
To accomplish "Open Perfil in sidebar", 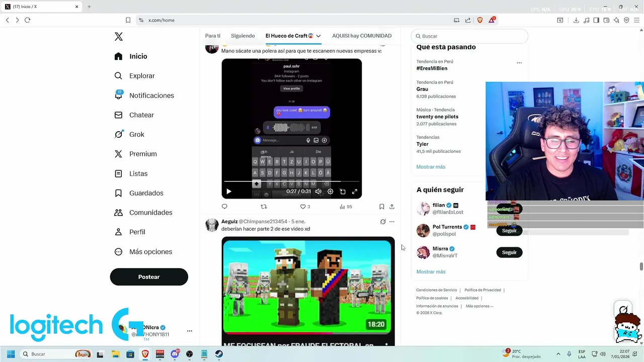I will coord(130,232).
